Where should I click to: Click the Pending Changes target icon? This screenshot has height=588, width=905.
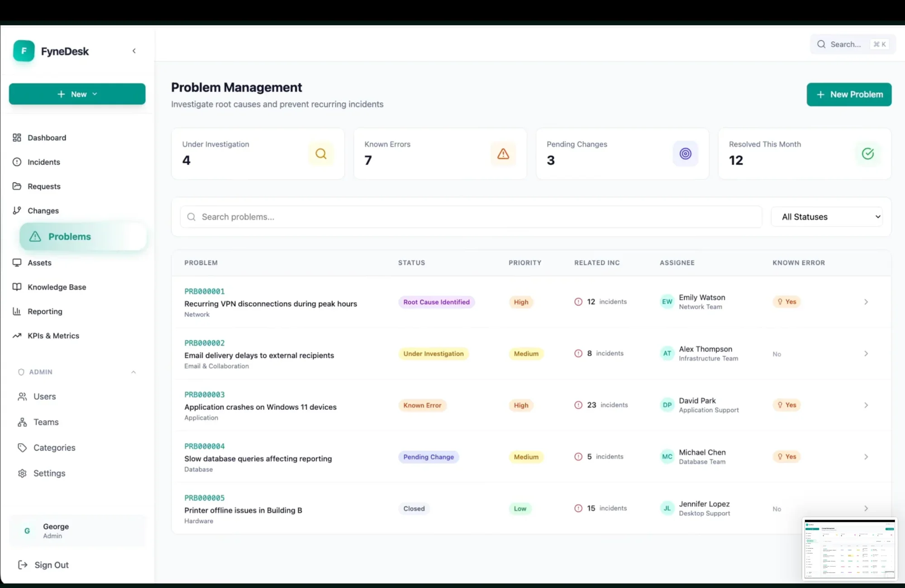685,154
